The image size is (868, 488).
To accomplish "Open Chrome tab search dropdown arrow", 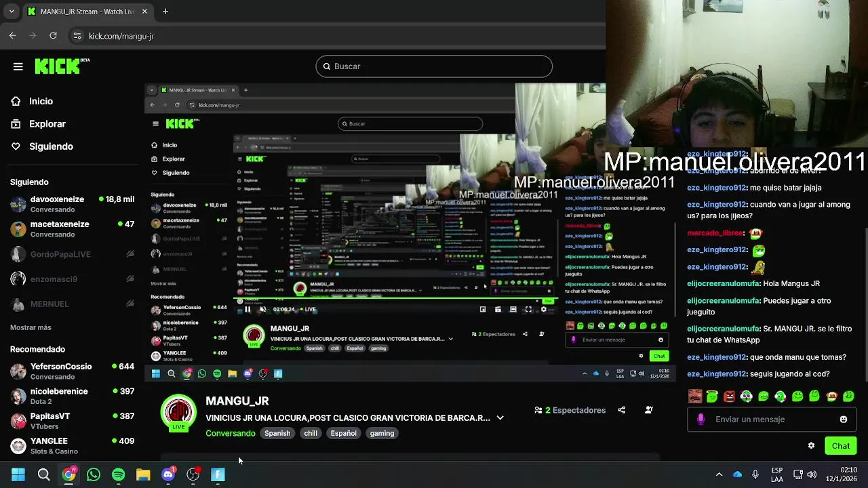I will click(x=11, y=12).
